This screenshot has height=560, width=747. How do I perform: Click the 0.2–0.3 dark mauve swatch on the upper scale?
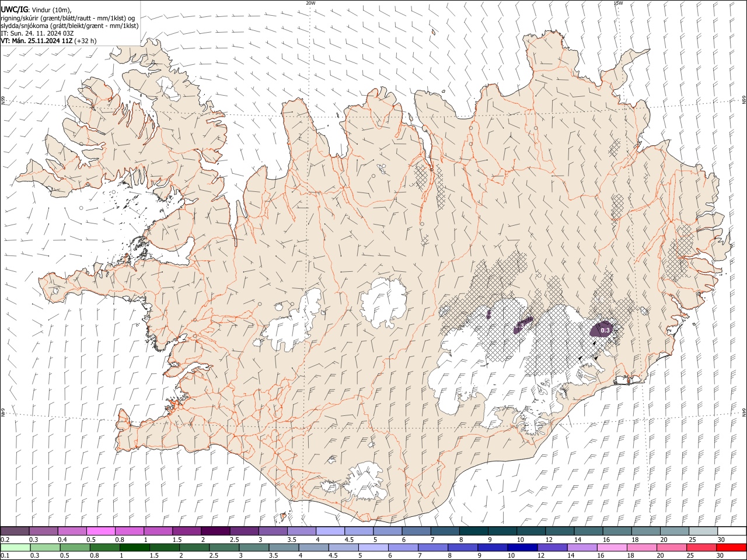(x=15, y=531)
